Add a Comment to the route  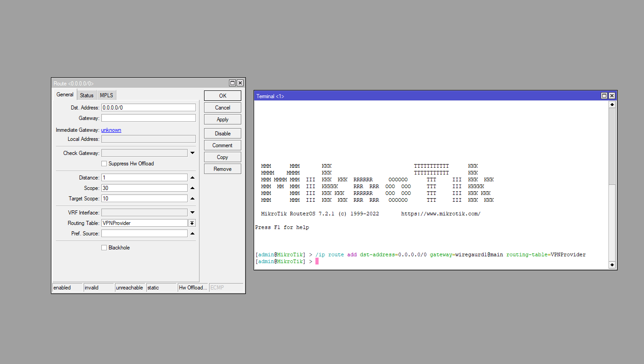coord(223,145)
